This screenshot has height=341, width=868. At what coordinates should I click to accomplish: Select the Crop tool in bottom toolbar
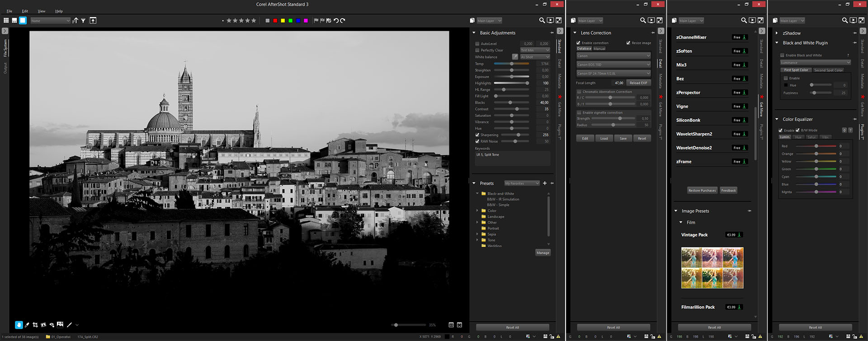[x=35, y=325]
